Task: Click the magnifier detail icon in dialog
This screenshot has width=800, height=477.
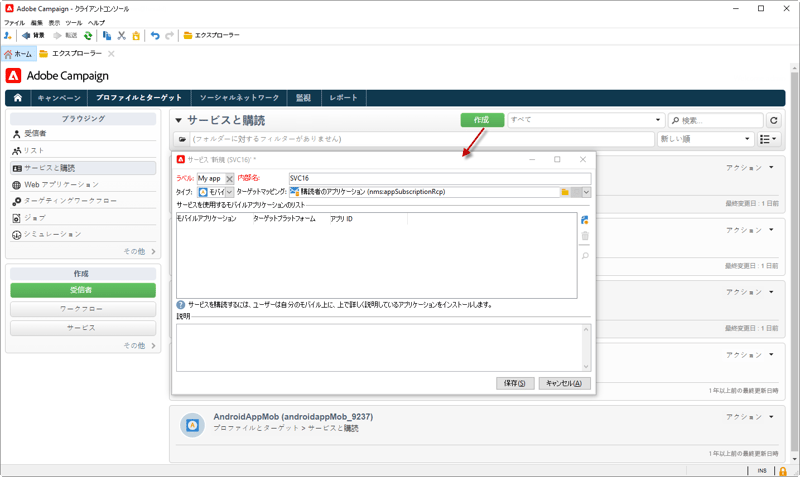Action: click(585, 256)
